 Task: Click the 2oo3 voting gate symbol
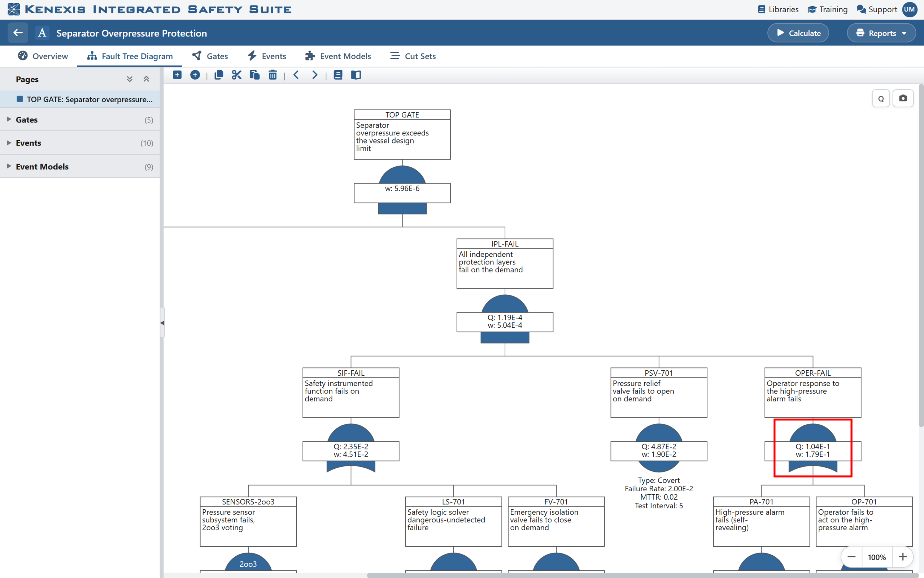click(x=248, y=563)
